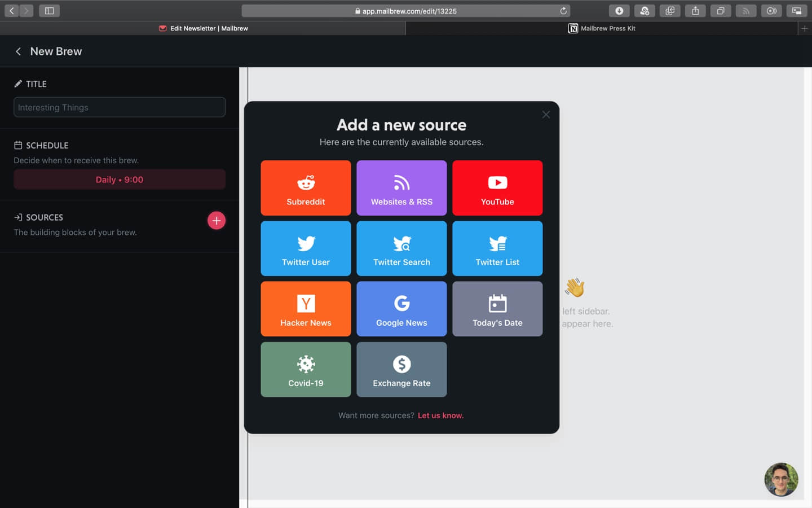The image size is (812, 508).
Task: Go back using the New Brew arrow
Action: pos(18,51)
